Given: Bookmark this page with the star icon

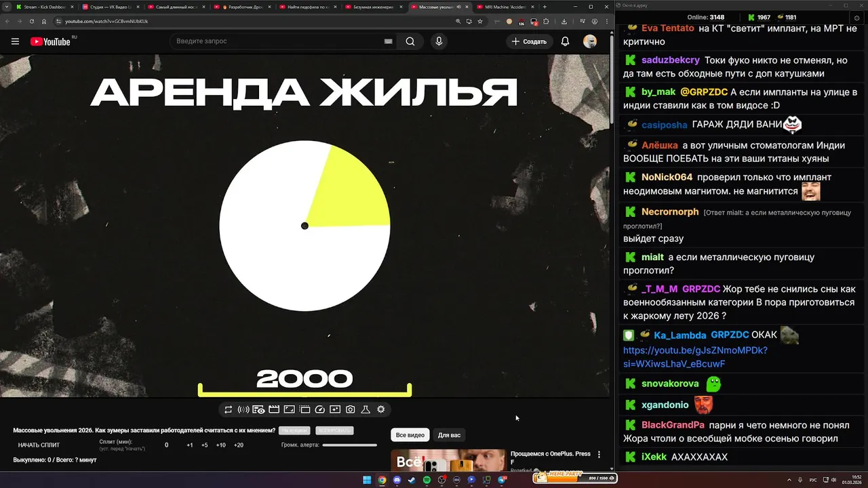Looking at the screenshot, I should click(x=480, y=21).
